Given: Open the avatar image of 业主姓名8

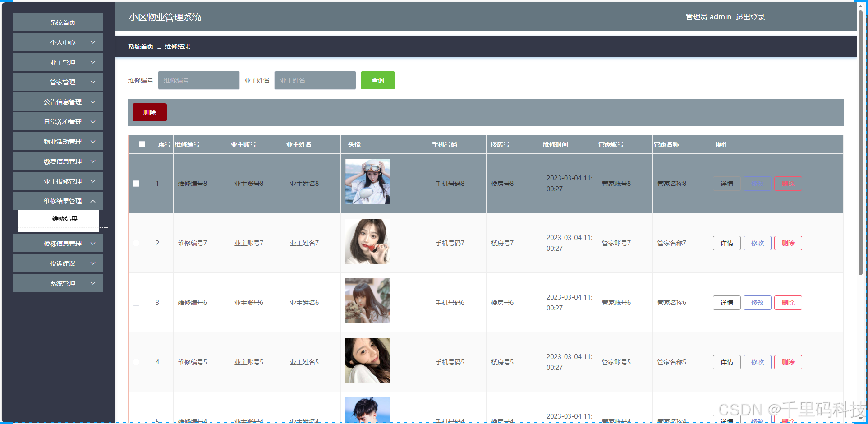Looking at the screenshot, I should coord(368,182).
